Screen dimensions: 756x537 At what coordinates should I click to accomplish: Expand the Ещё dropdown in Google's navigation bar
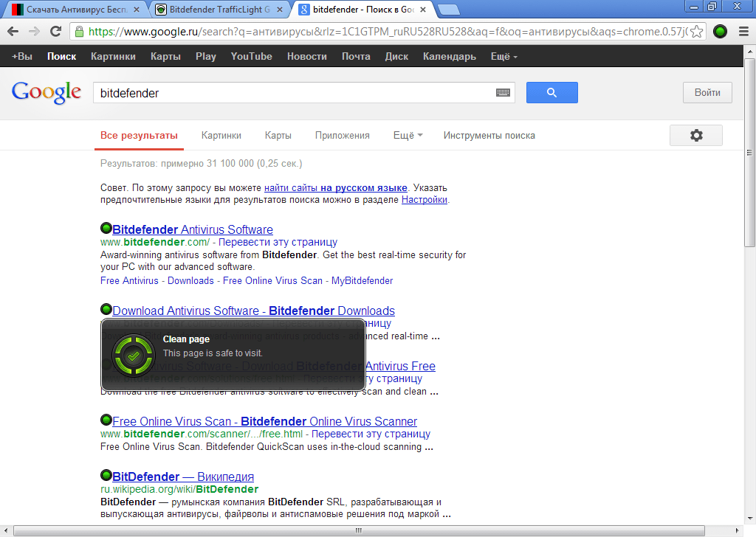click(x=502, y=55)
